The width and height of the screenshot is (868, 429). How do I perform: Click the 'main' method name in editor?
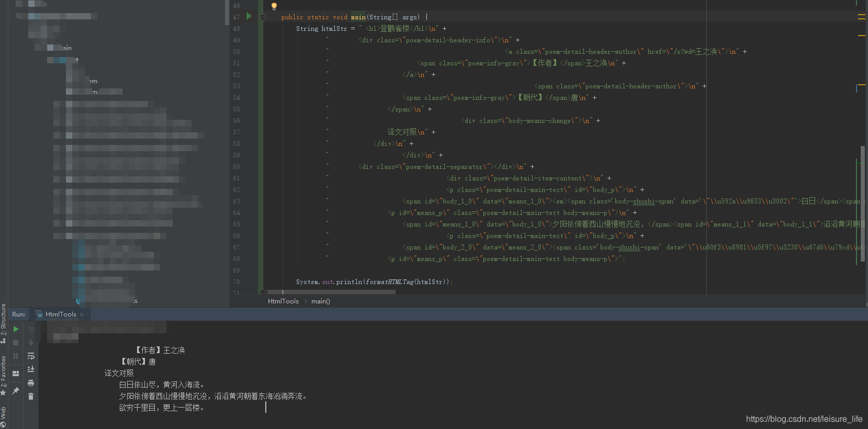pos(358,17)
